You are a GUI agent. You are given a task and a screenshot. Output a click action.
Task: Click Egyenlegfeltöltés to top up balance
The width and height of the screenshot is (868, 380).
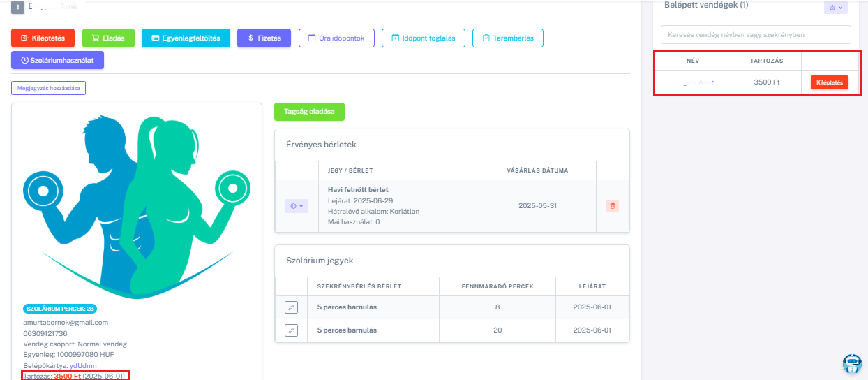tap(186, 38)
